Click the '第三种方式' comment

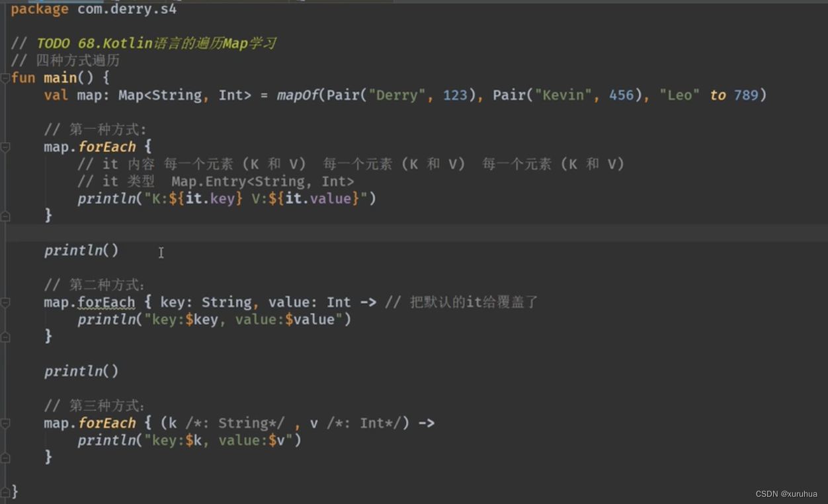(95, 405)
